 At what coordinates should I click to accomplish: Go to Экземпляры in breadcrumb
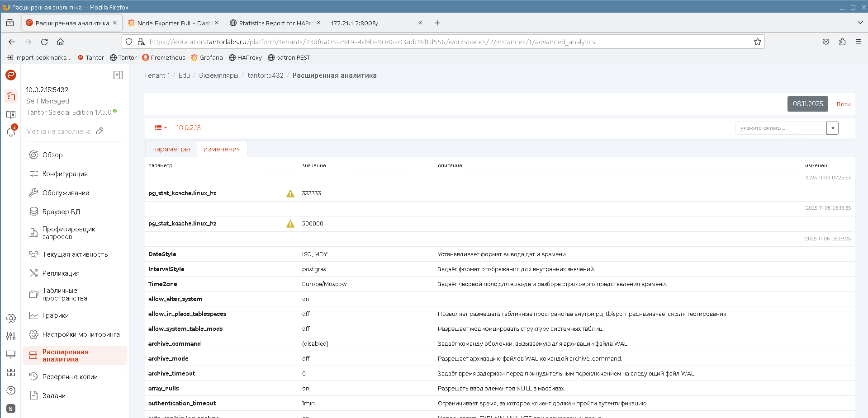point(218,75)
